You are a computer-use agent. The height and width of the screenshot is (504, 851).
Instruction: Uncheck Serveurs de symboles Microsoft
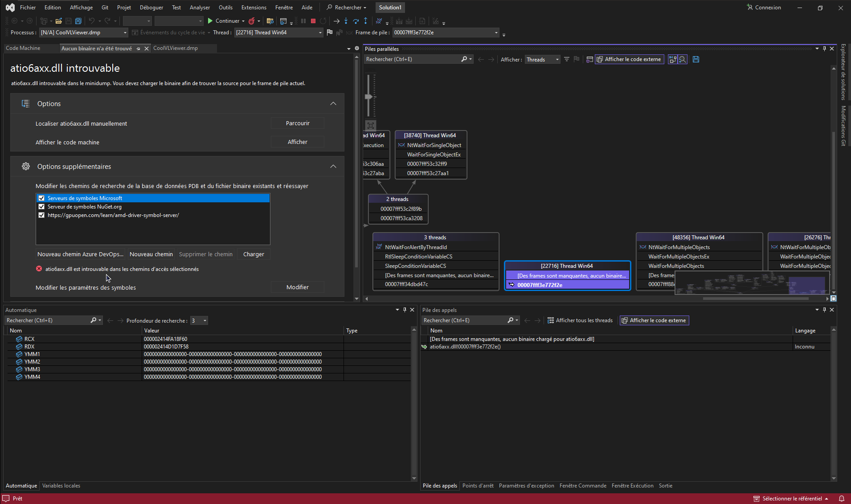[x=41, y=198]
